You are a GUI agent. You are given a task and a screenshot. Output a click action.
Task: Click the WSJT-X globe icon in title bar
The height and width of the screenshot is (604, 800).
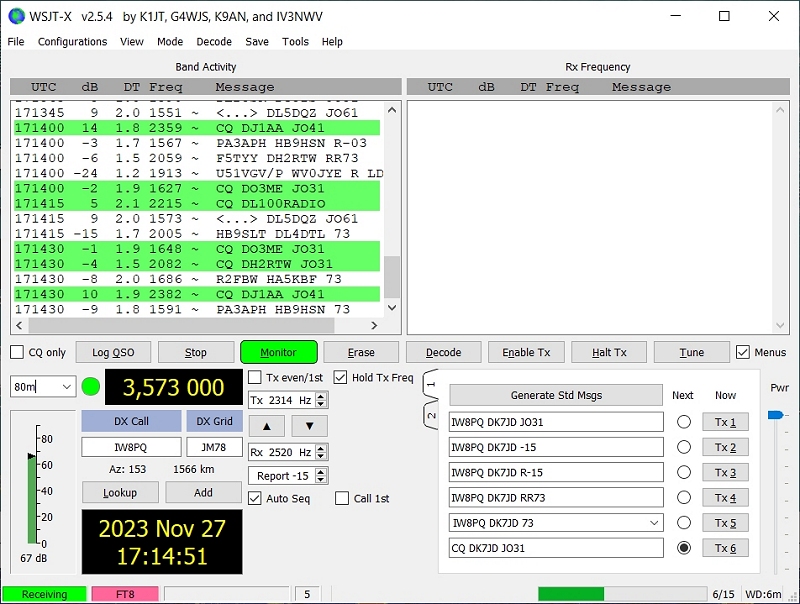[17, 16]
